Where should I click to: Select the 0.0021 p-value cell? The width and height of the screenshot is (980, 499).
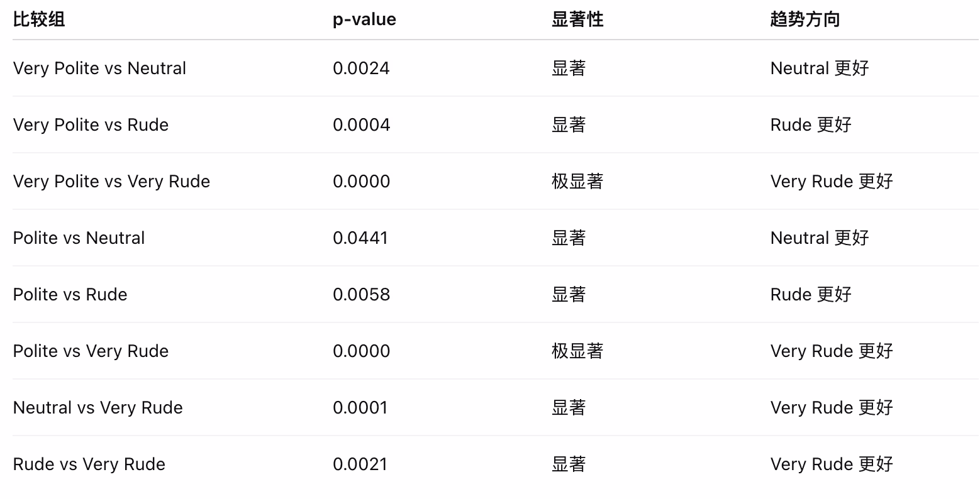(360, 464)
